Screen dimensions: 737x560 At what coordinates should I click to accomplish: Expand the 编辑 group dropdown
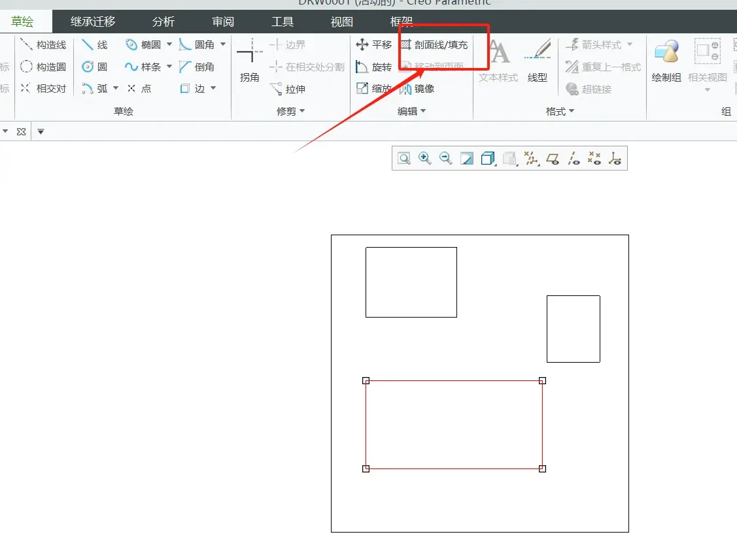point(411,111)
